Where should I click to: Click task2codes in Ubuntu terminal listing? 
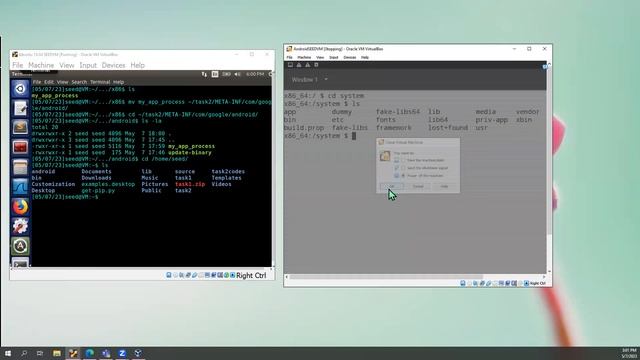pos(228,171)
